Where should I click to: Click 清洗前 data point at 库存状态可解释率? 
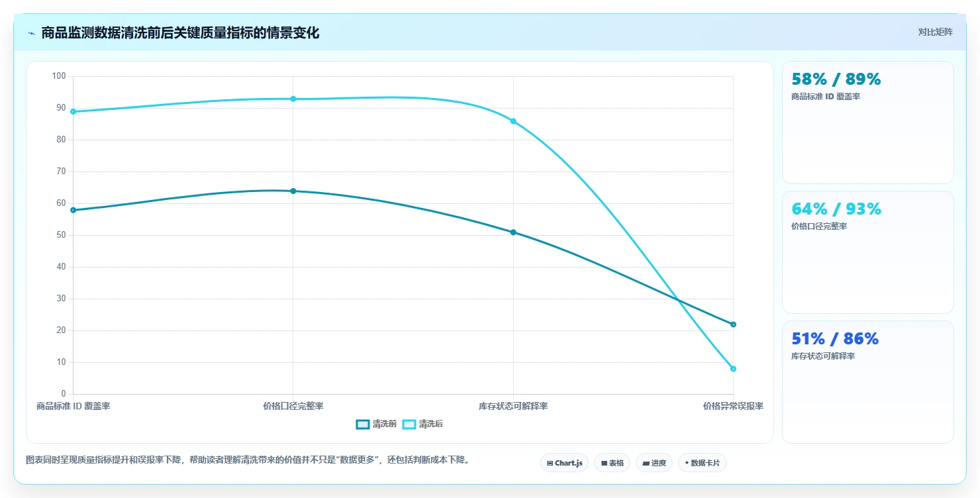513,232
